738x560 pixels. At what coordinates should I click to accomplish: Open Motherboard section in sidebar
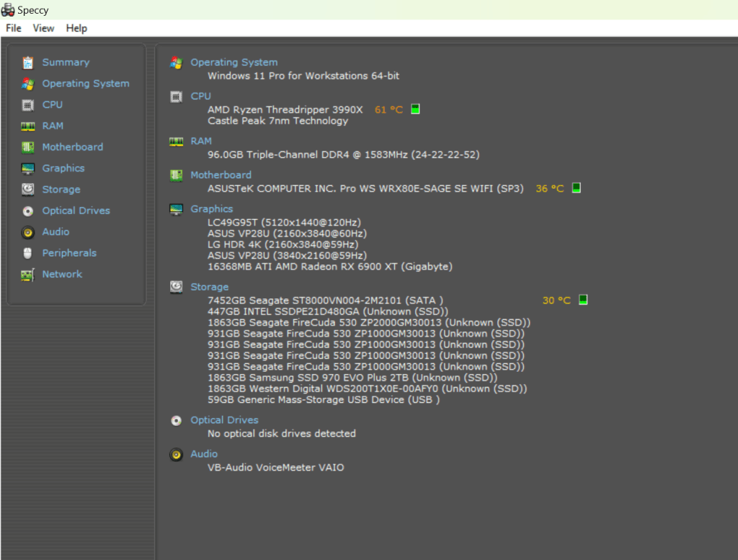pos(73,147)
